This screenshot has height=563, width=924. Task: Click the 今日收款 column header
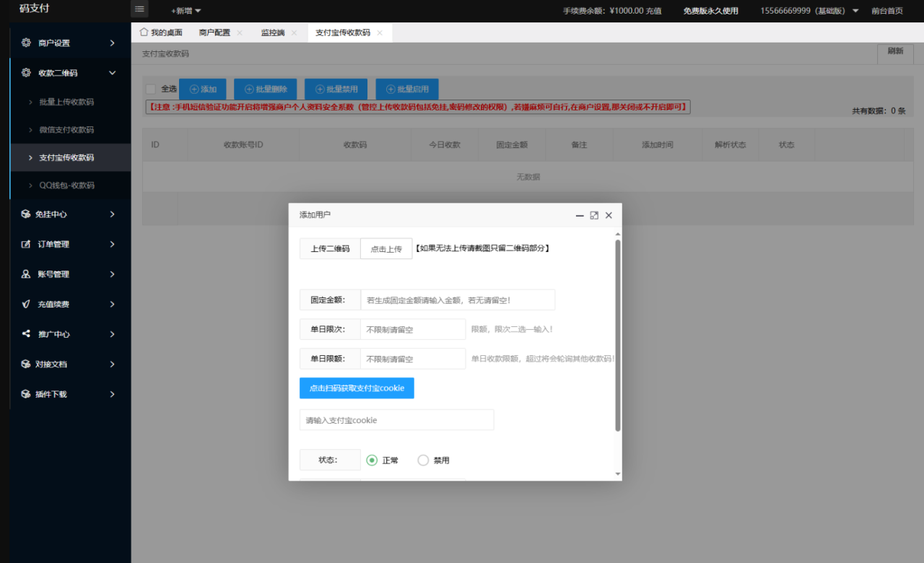coord(445,145)
